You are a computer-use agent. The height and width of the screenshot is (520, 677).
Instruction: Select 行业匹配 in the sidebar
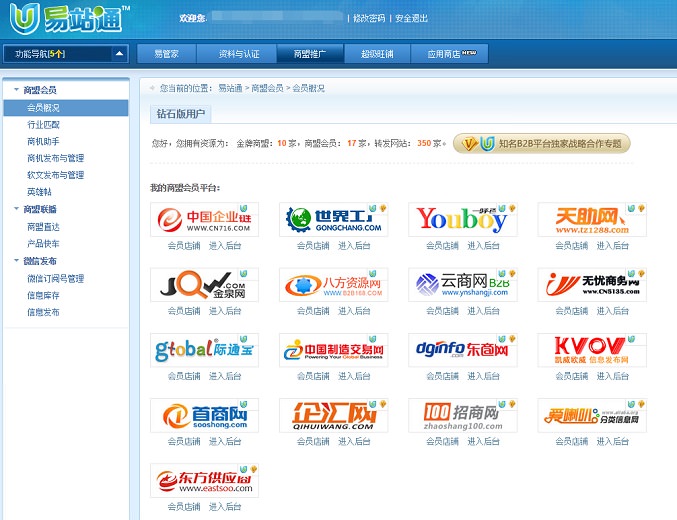coord(43,124)
